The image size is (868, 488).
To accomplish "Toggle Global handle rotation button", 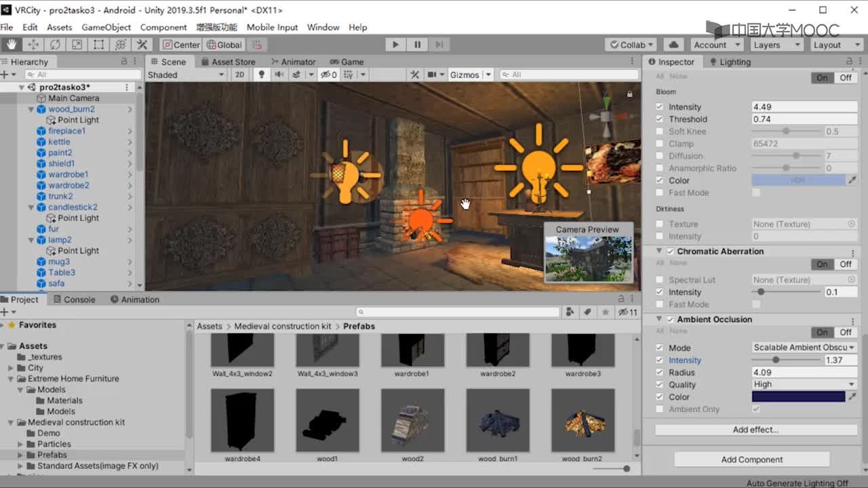I will click(x=224, y=45).
